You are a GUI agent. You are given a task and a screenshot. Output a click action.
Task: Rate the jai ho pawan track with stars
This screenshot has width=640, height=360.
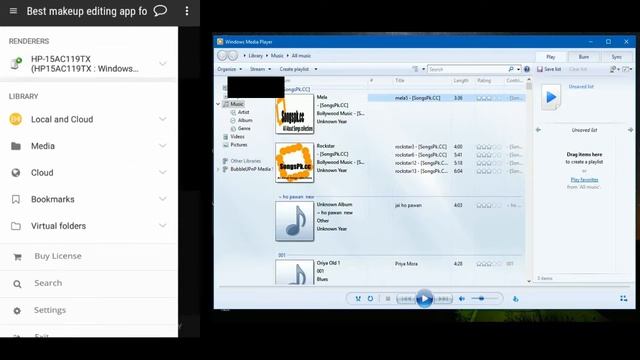(x=489, y=205)
